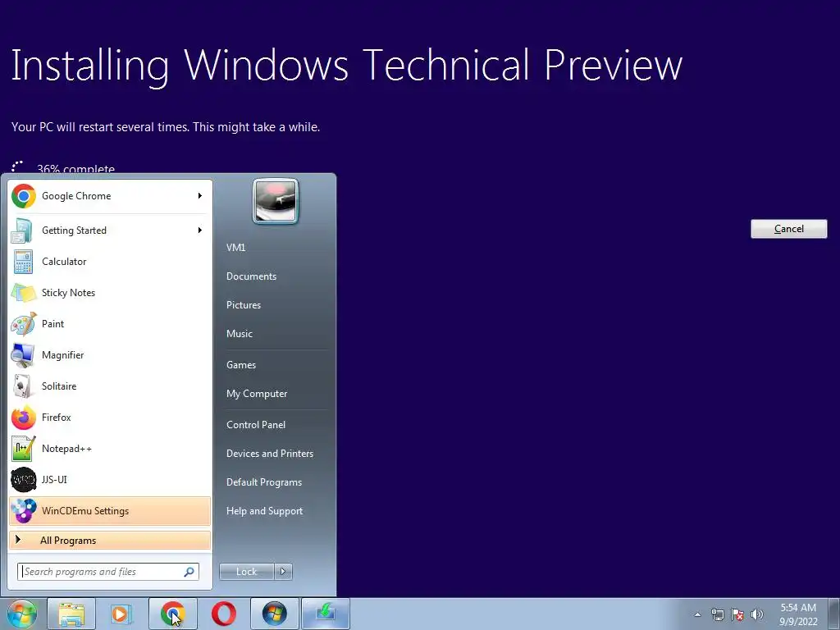Image resolution: width=840 pixels, height=630 pixels.
Task: Open Google Chrome from Start menu list
Action: pyautogui.click(x=110, y=196)
